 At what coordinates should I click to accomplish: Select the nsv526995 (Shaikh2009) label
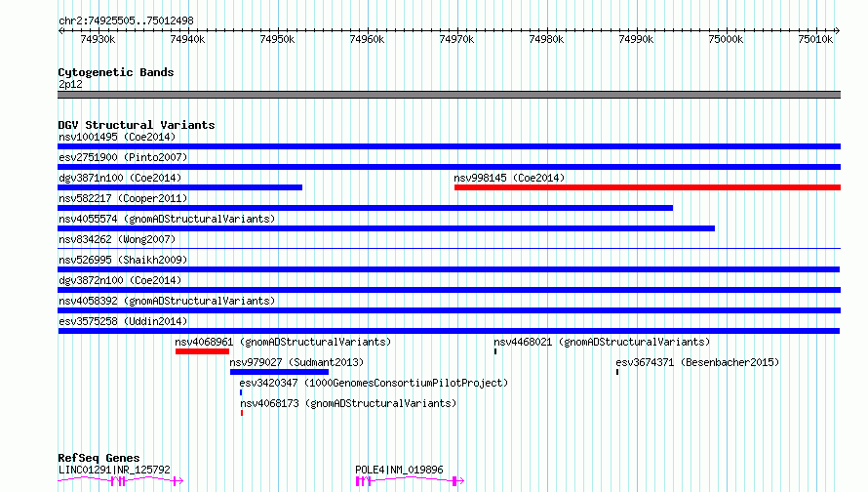(x=123, y=260)
